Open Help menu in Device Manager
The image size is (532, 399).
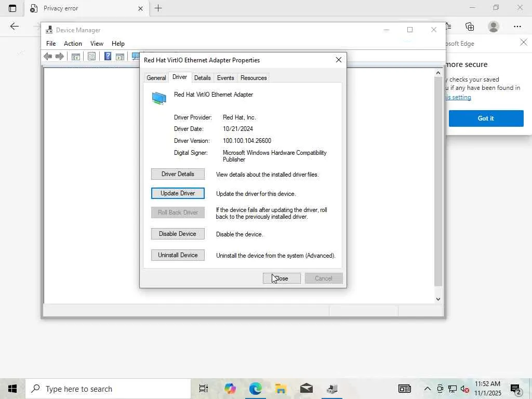tap(118, 44)
